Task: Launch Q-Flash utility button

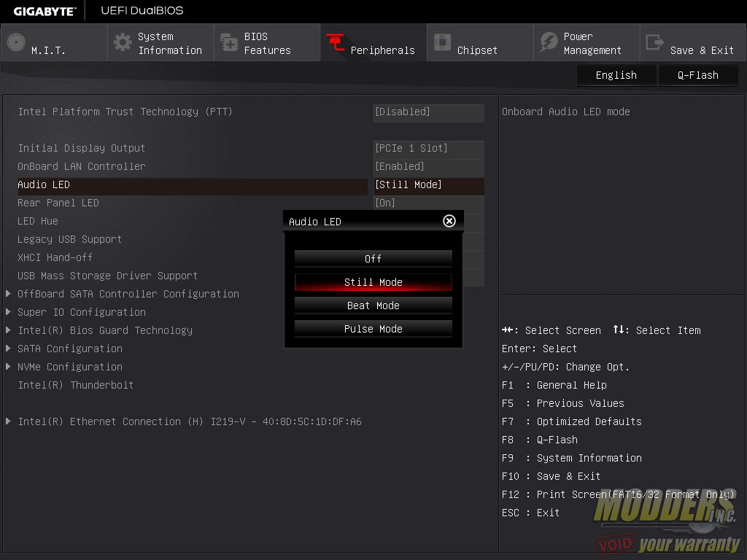Action: pyautogui.click(x=698, y=75)
